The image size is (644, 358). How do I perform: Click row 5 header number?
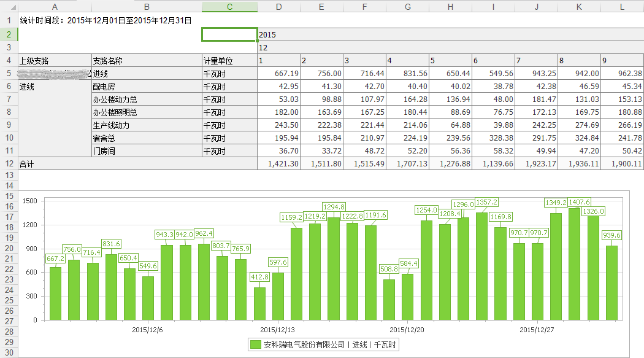pyautogui.click(x=9, y=74)
